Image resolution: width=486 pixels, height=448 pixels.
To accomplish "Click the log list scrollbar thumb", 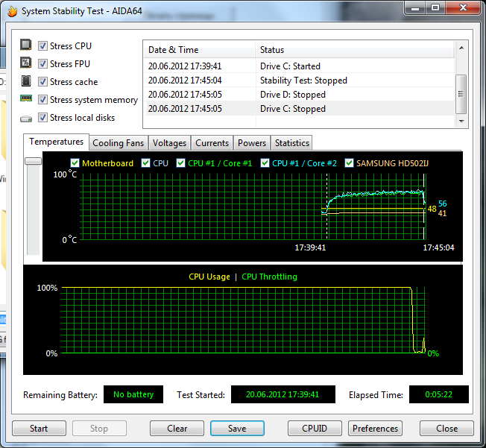I will 461,94.
